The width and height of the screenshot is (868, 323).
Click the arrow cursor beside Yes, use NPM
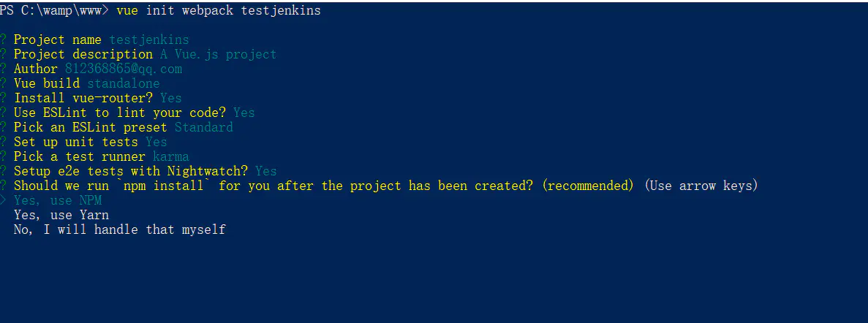(x=3, y=200)
